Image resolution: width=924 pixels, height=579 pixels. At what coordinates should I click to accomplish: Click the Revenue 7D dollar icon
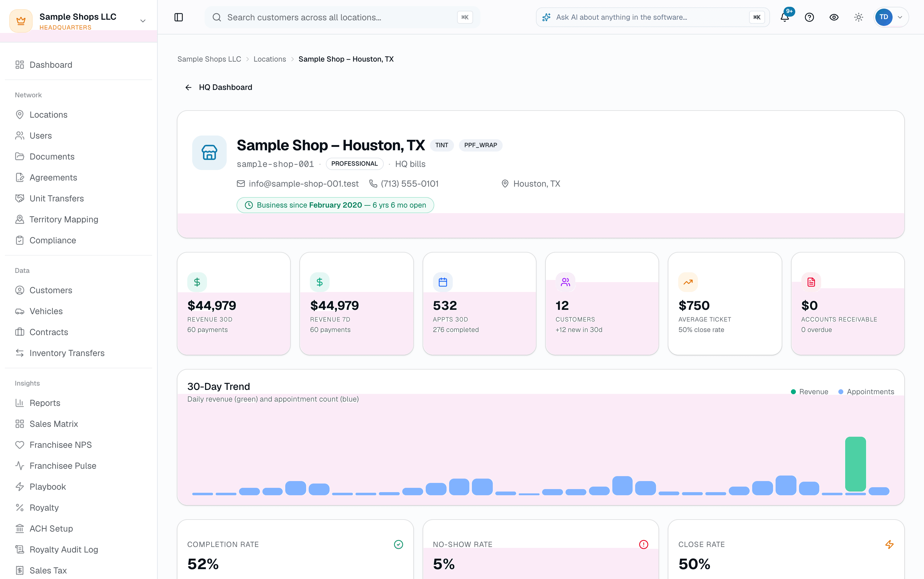click(320, 282)
